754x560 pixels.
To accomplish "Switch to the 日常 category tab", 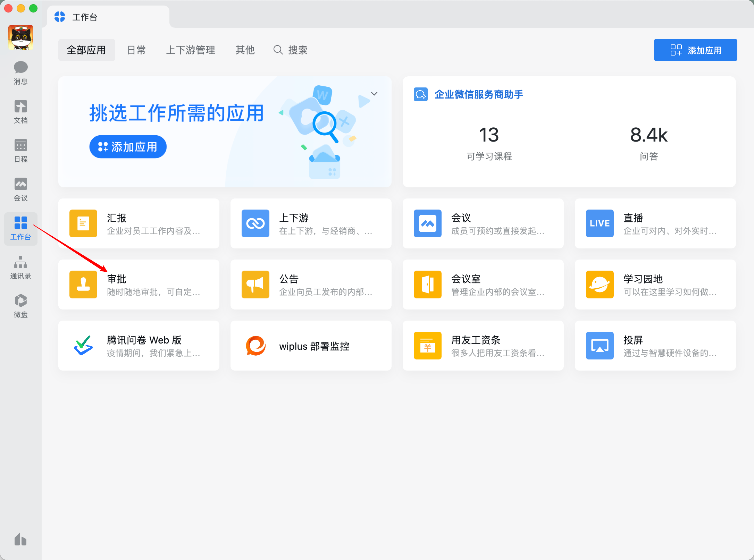I will (136, 50).
